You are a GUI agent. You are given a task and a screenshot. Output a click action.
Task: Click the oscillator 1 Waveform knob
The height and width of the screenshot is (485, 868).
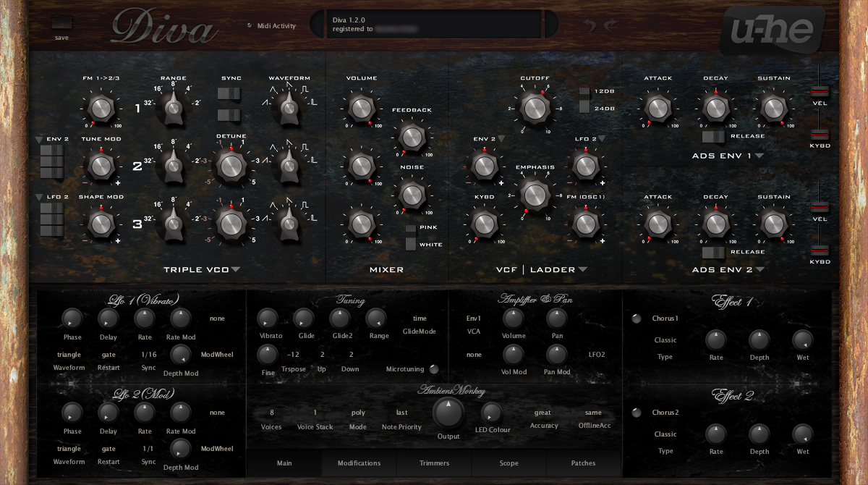point(289,108)
